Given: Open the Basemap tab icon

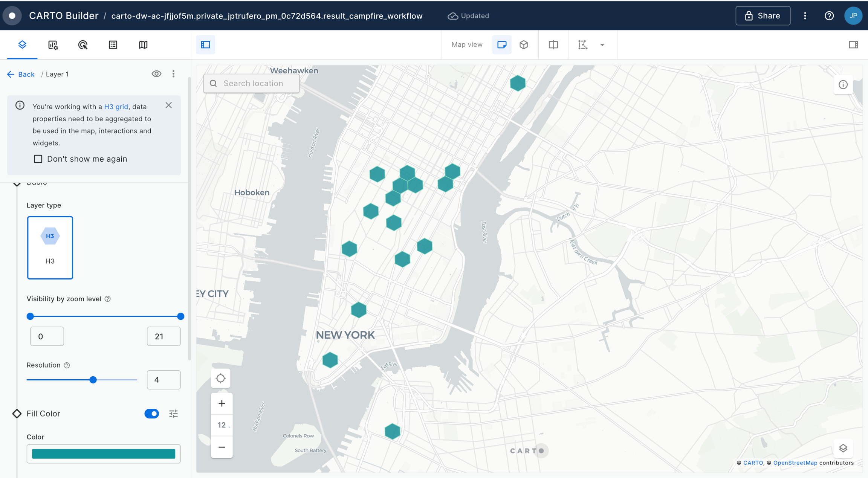Looking at the screenshot, I should click(x=143, y=45).
